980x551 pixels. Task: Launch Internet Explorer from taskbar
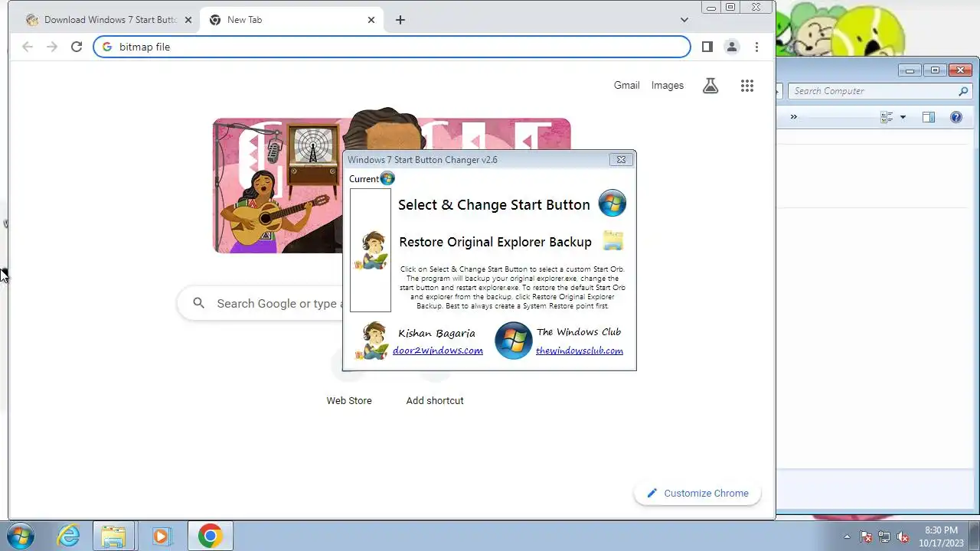point(68,536)
